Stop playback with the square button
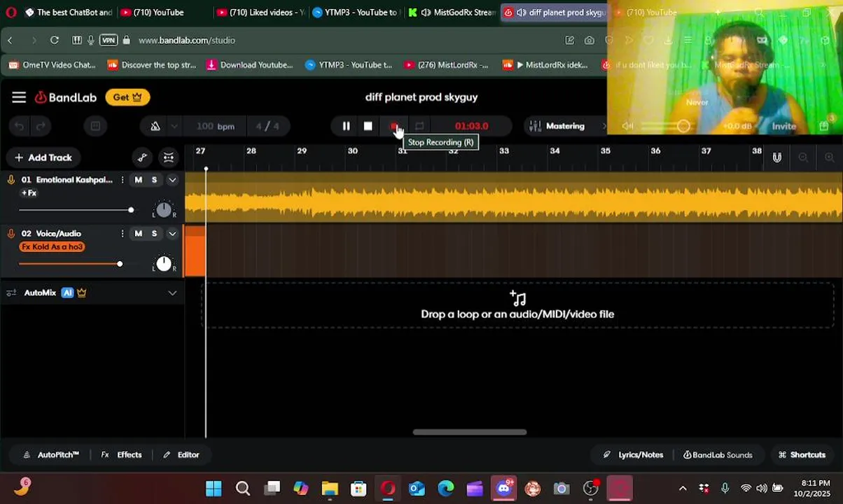Screen dimensions: 843x504 (x=368, y=126)
